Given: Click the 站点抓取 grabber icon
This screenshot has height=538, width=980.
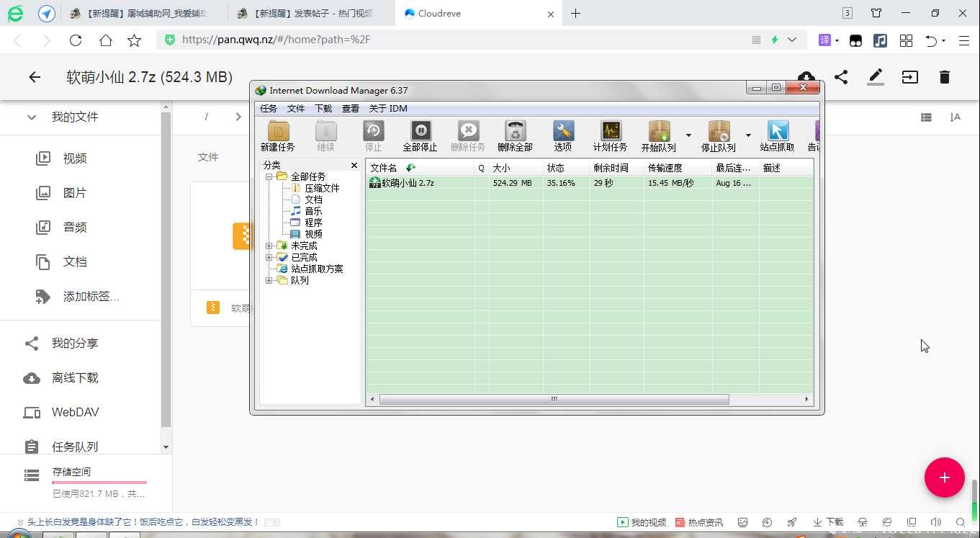Looking at the screenshot, I should (x=778, y=131).
